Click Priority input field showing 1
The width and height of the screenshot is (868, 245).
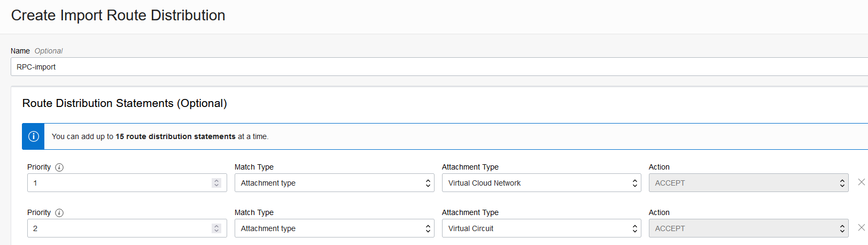click(x=118, y=183)
